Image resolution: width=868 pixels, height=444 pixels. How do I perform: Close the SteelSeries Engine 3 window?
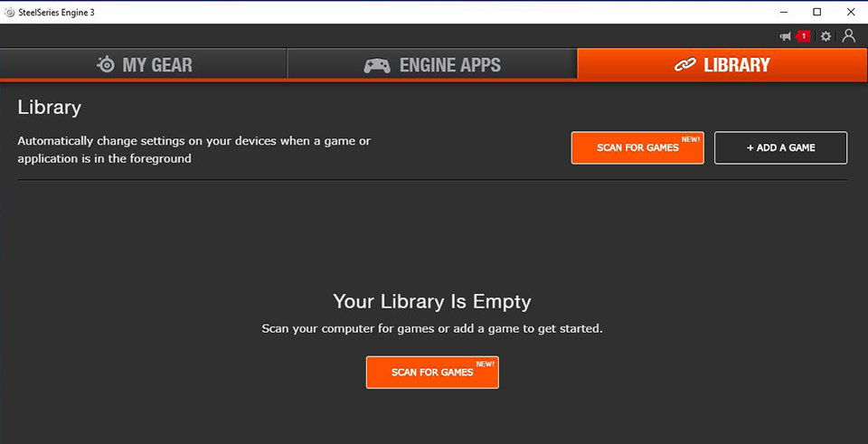coord(851,12)
